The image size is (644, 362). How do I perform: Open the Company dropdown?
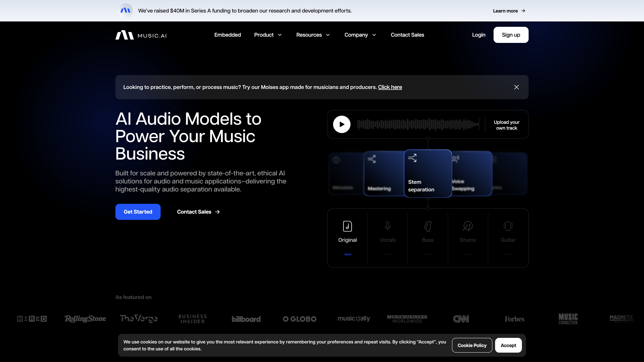[360, 35]
